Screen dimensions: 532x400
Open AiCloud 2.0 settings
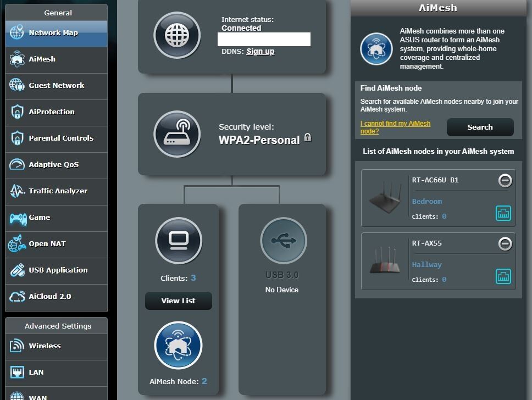tap(56, 298)
